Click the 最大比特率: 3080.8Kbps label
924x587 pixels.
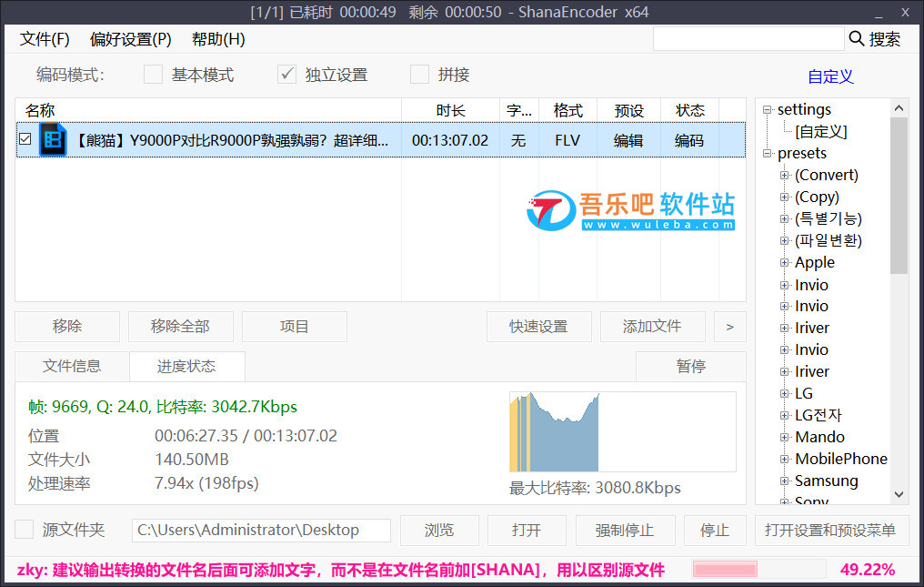pyautogui.click(x=595, y=488)
